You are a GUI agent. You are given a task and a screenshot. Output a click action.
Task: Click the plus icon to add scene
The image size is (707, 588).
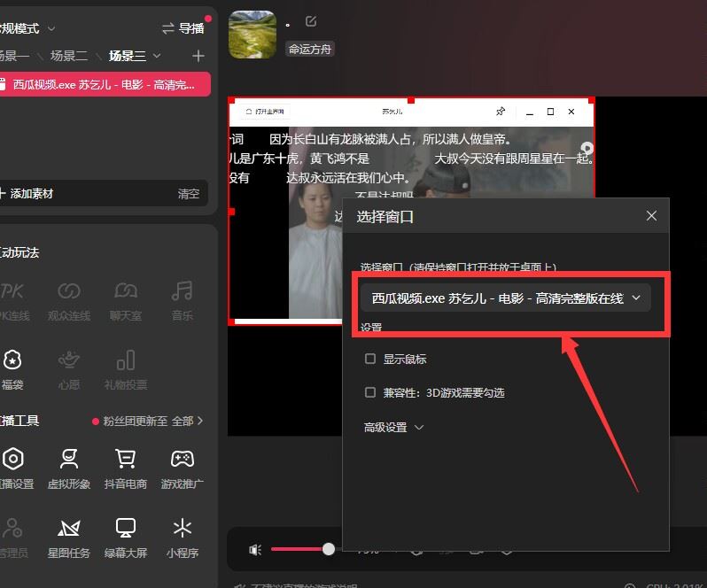198,56
